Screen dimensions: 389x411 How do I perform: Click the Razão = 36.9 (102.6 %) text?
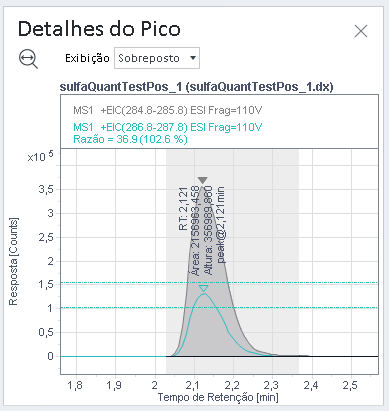click(x=130, y=139)
